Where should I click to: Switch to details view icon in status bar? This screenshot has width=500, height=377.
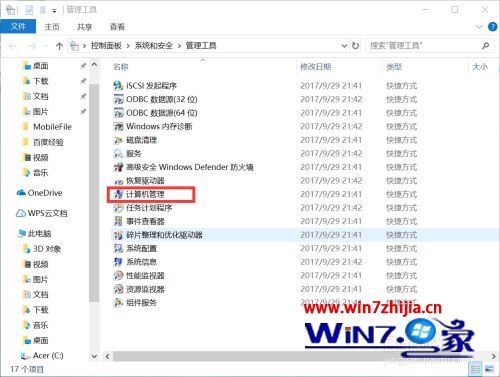(476, 369)
